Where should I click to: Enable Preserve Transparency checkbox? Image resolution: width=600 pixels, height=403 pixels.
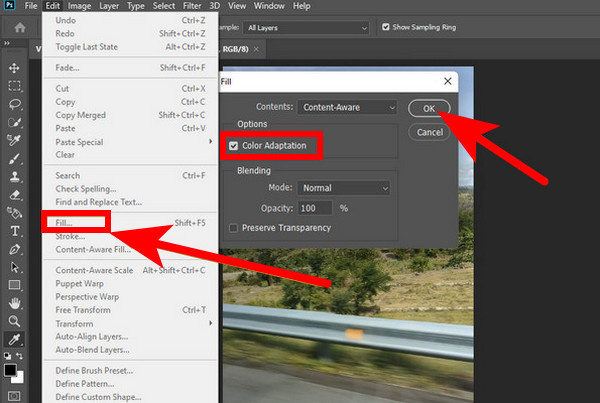pyautogui.click(x=234, y=227)
